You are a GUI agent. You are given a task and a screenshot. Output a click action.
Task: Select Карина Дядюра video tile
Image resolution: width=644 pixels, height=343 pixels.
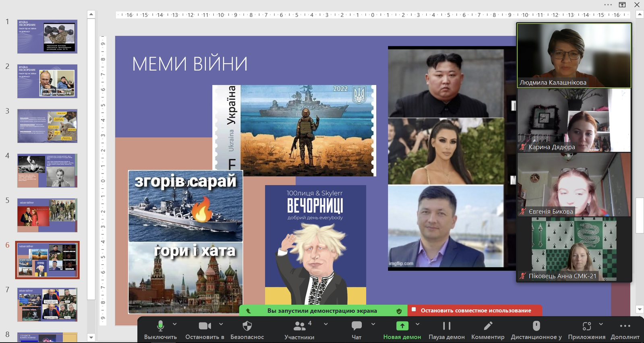click(x=574, y=120)
